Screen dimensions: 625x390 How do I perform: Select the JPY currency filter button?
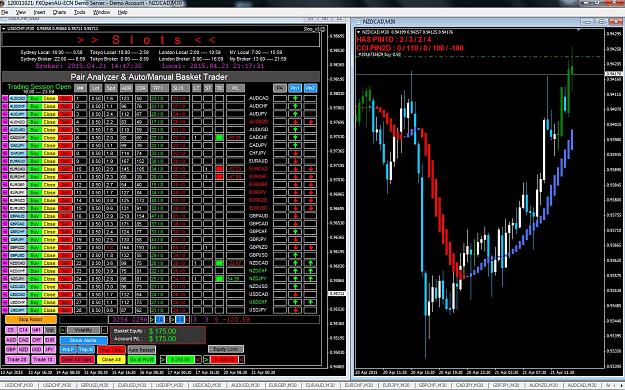[50, 350]
